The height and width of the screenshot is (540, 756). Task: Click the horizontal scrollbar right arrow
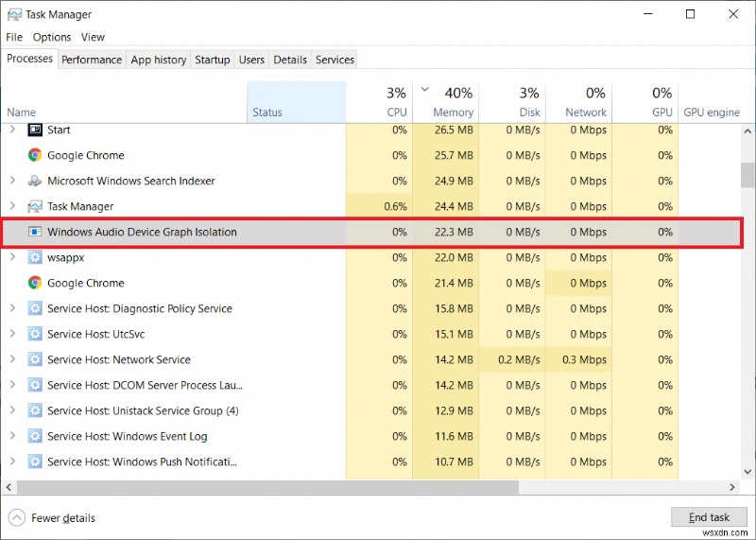coord(732,487)
